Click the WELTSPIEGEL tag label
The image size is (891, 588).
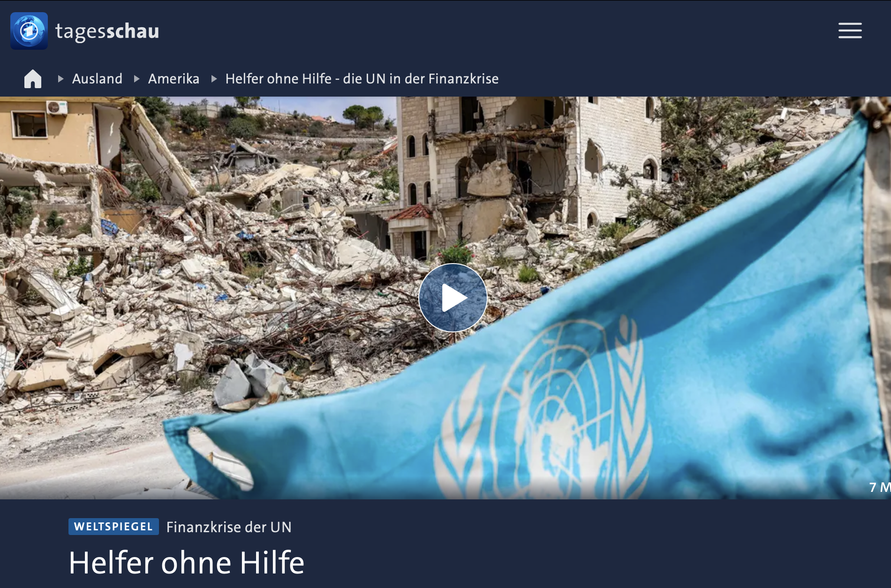tap(113, 527)
